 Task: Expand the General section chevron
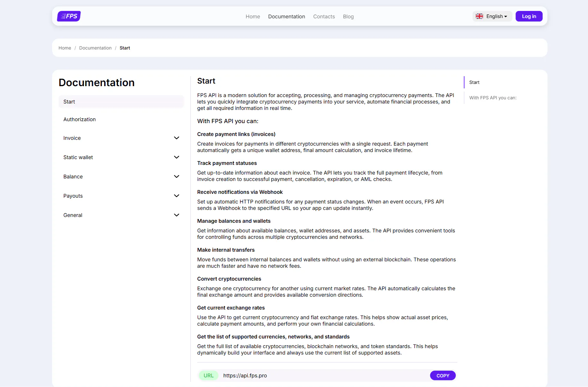pos(177,215)
